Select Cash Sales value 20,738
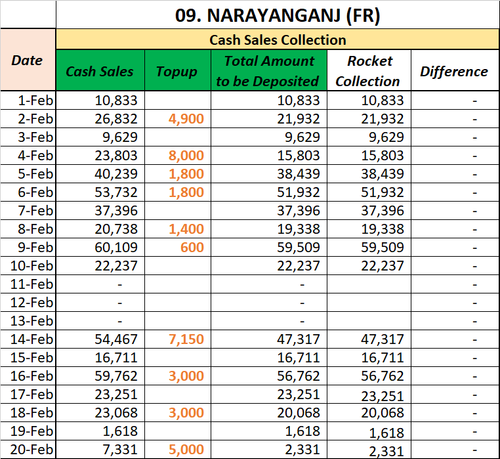 pyautogui.click(x=100, y=229)
